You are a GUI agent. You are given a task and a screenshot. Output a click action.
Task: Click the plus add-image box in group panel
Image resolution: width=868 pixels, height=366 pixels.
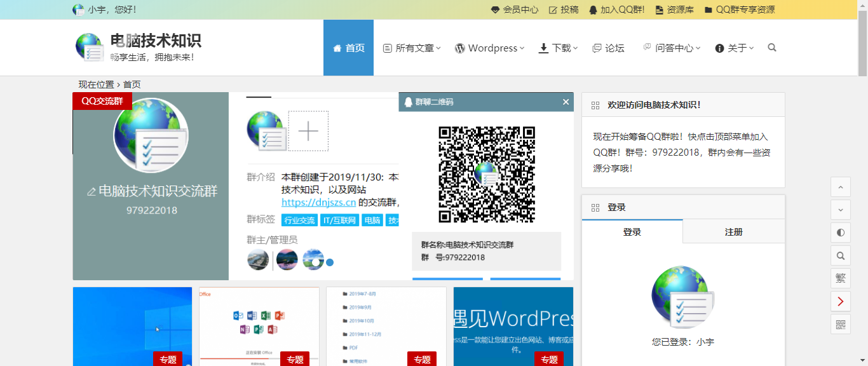click(308, 131)
